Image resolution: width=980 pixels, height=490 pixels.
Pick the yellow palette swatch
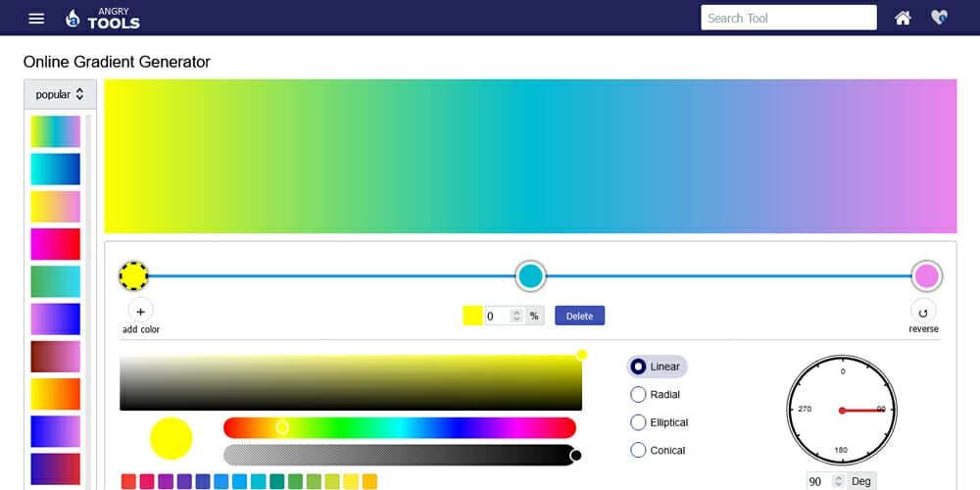click(351, 481)
